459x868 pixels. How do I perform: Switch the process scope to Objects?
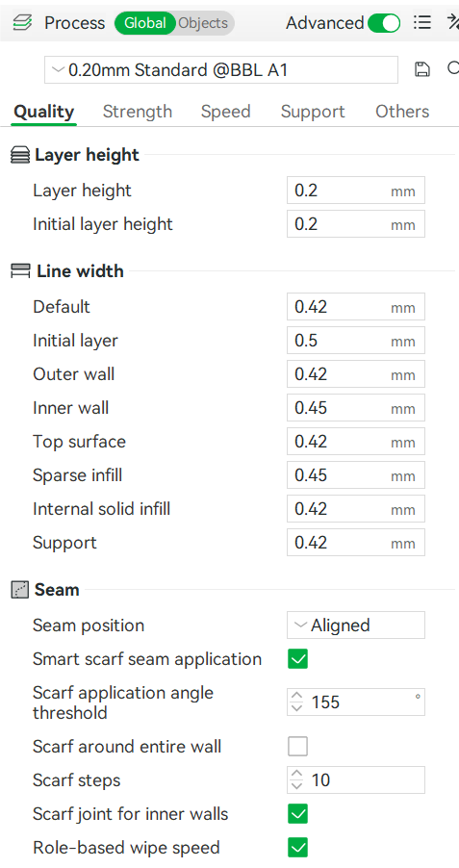203,23
